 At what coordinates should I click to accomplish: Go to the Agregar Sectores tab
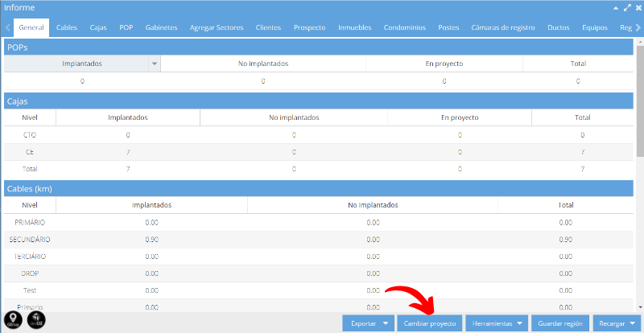point(217,28)
